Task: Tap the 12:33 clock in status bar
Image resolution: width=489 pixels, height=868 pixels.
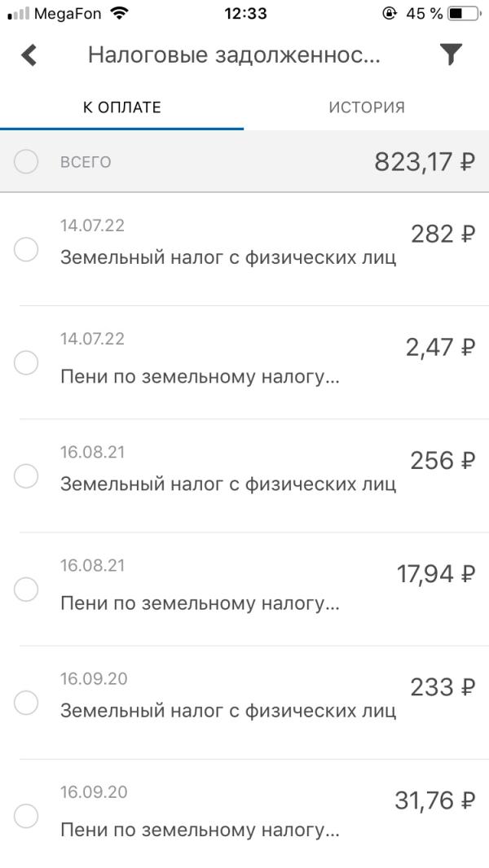Action: click(244, 14)
